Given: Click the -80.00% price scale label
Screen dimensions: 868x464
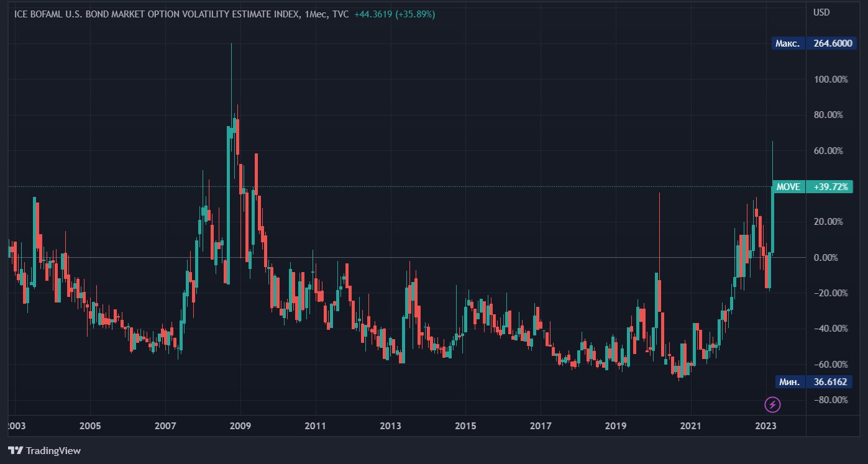Looking at the screenshot, I should (x=831, y=400).
